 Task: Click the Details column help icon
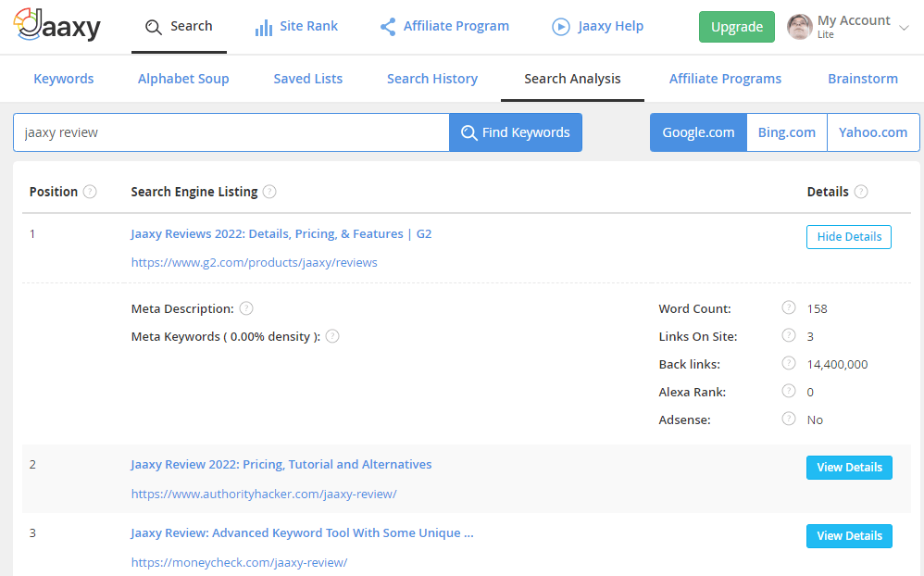pyautogui.click(x=861, y=192)
